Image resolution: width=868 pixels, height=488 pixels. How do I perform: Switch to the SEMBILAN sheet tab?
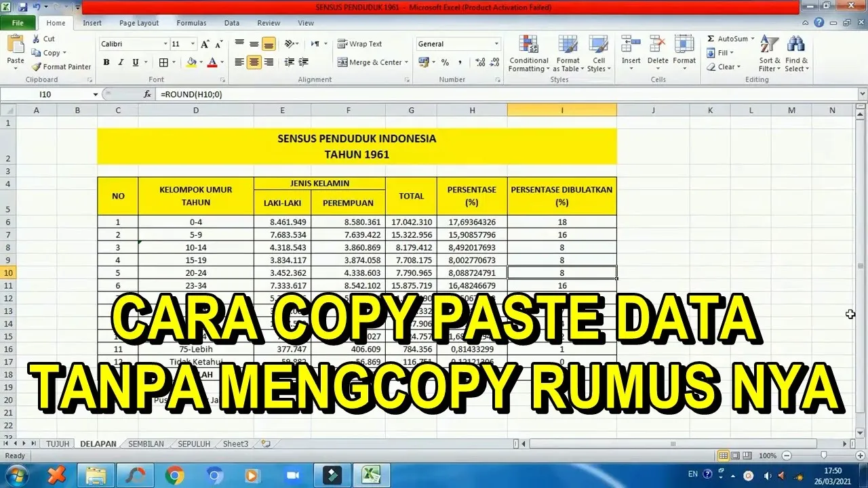(x=146, y=444)
